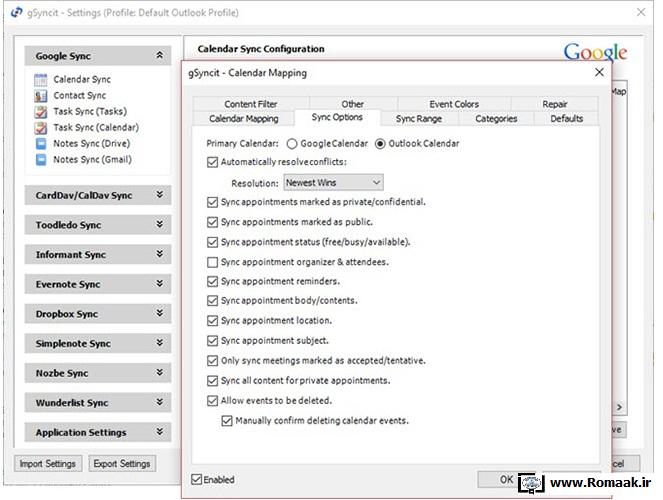Open Contact Sync label in sidebar

point(79,96)
